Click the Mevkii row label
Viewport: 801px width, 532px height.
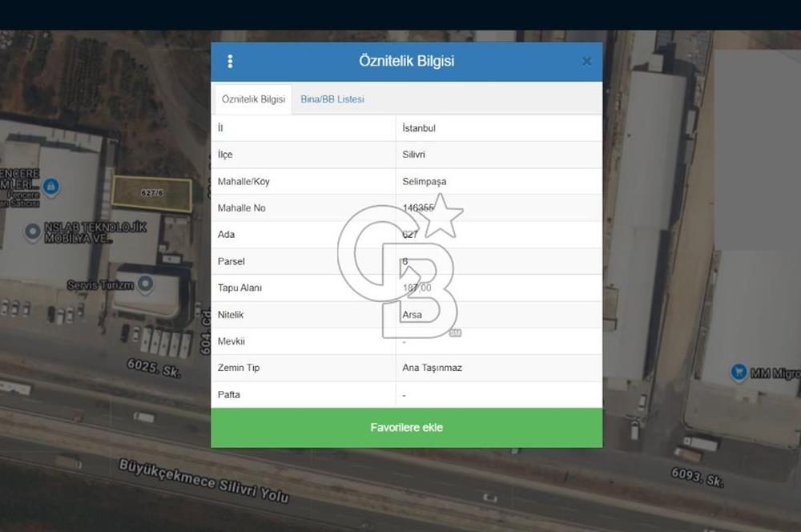pyautogui.click(x=231, y=341)
